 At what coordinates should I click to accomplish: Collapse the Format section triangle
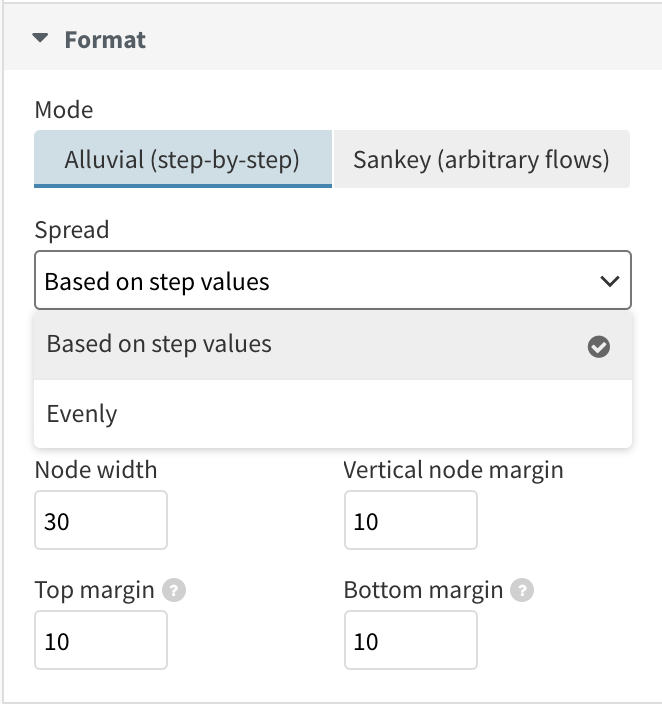(40, 39)
